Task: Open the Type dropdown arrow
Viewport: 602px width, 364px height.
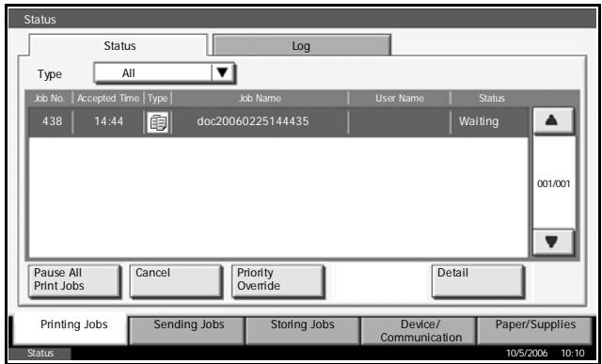Action: 223,72
